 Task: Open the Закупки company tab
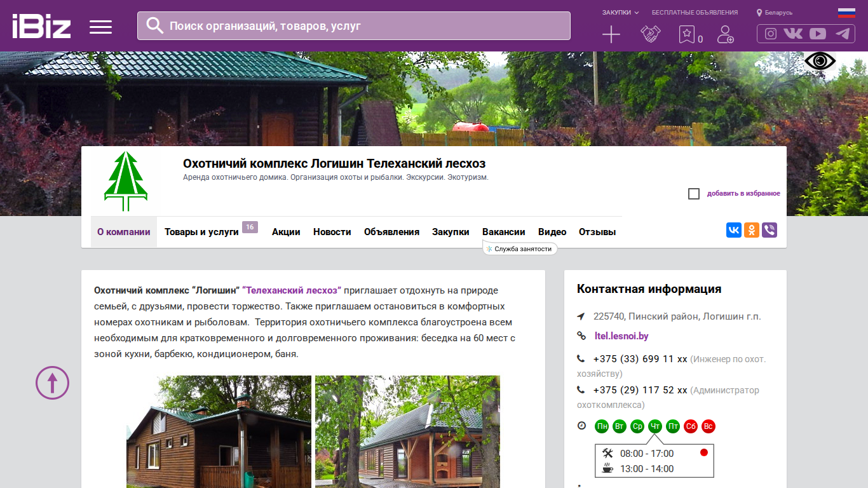click(451, 232)
